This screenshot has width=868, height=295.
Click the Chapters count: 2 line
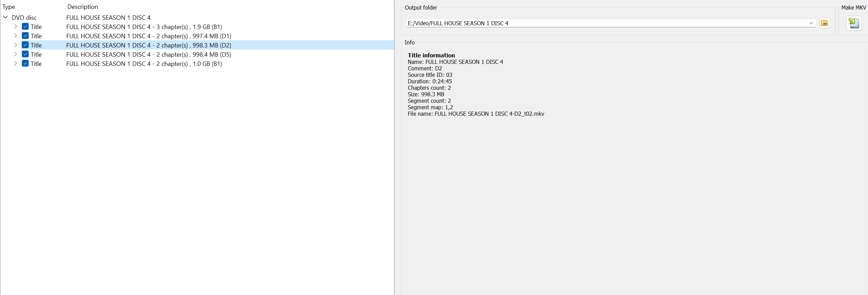pyautogui.click(x=429, y=88)
